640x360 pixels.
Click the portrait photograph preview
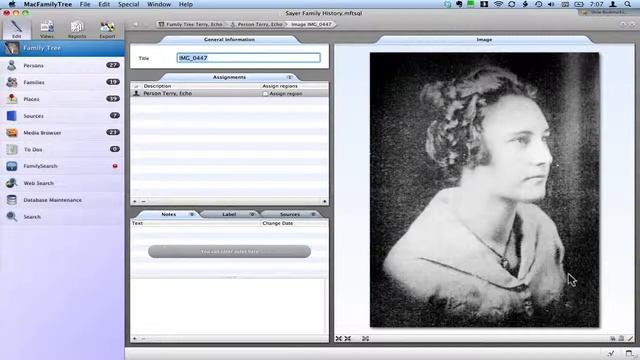[x=484, y=190]
